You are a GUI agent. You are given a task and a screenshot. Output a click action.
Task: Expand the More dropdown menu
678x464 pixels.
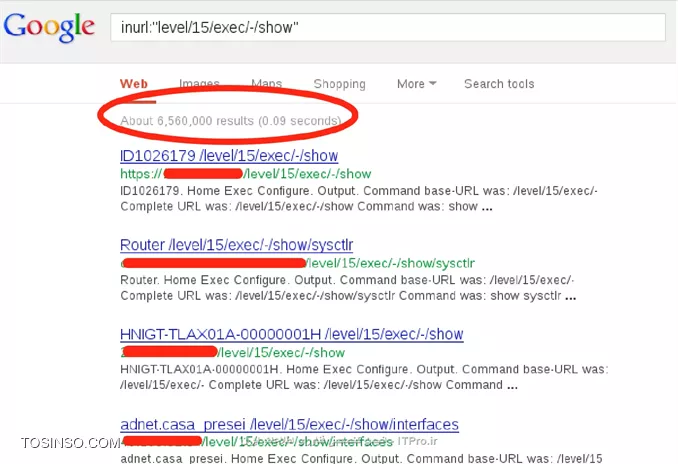[x=416, y=83]
